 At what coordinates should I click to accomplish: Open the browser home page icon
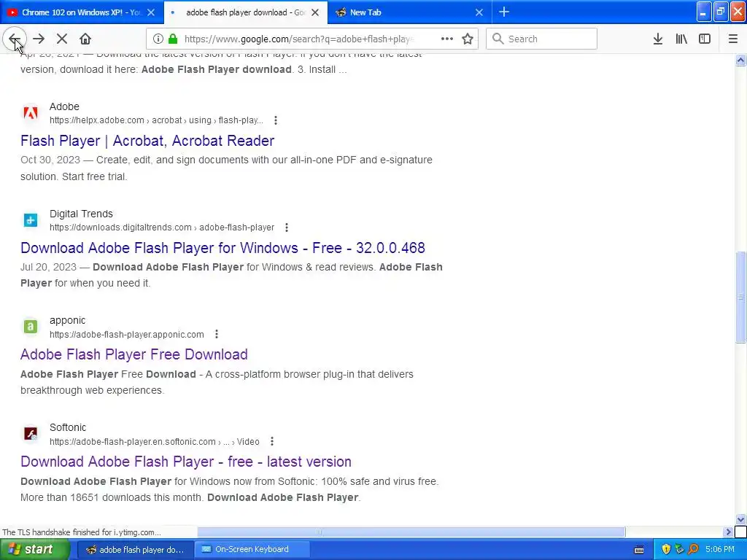point(85,39)
